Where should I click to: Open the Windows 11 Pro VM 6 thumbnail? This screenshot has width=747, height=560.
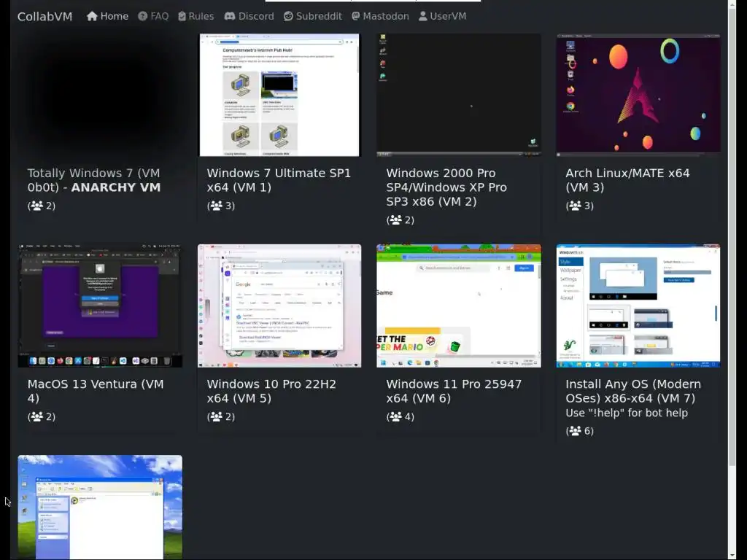[x=459, y=306]
